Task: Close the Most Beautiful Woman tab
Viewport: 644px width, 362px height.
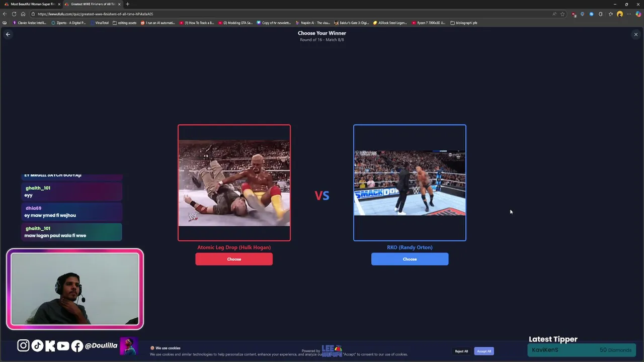Action: pyautogui.click(x=59, y=4)
